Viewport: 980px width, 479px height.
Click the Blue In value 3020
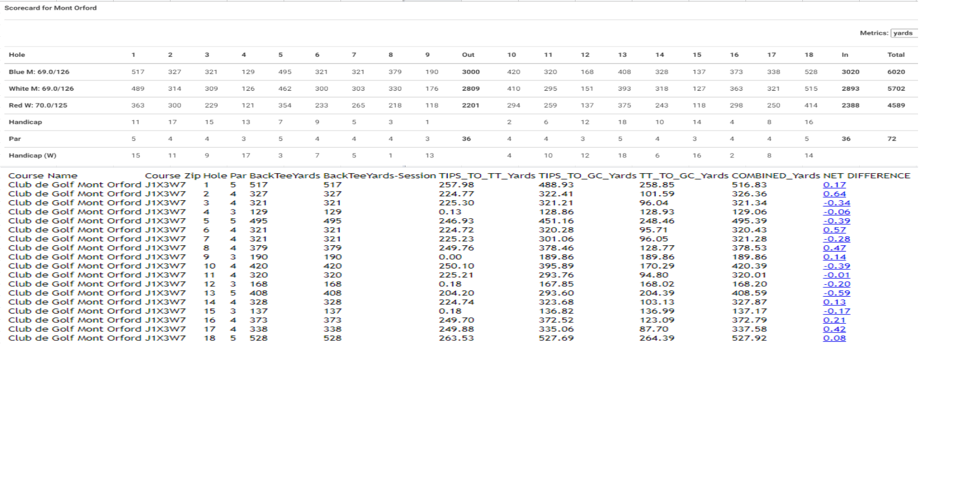point(850,72)
